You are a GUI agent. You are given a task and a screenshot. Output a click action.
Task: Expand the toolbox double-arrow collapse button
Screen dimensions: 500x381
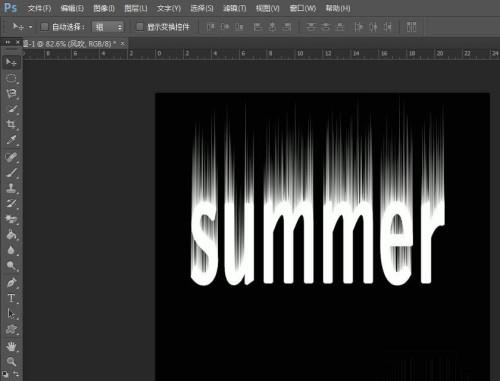(8, 42)
